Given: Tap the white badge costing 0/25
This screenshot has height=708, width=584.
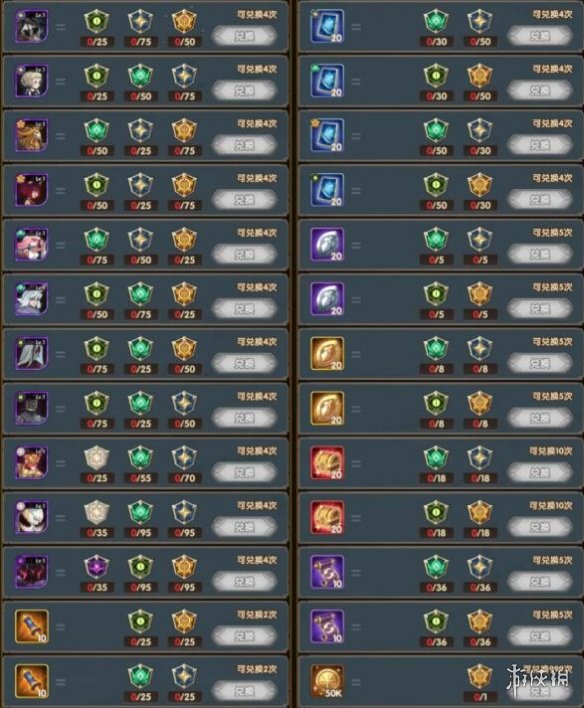Looking at the screenshot, I should pyautogui.click(x=97, y=458).
